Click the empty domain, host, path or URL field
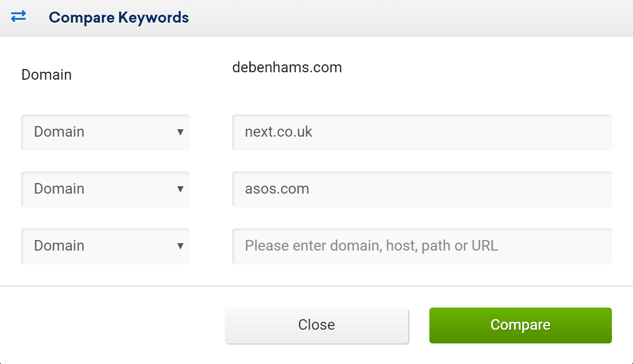The width and height of the screenshot is (633, 364). [x=422, y=246]
